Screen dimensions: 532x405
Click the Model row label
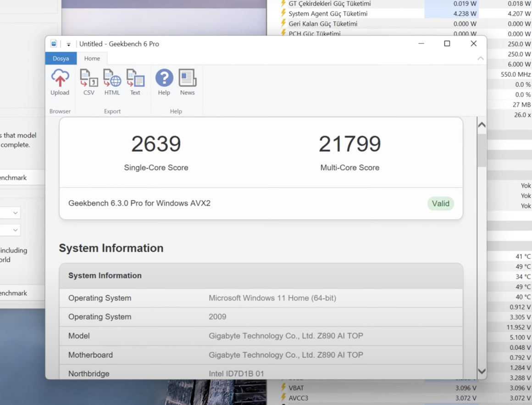tap(79, 336)
